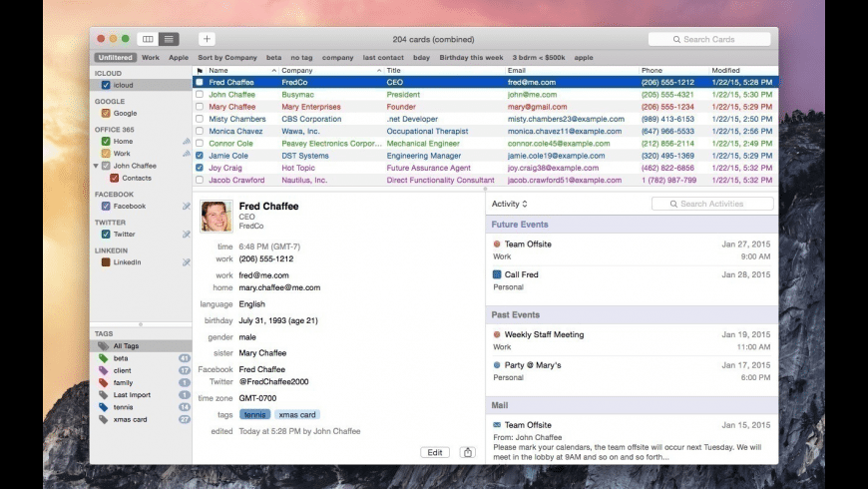The image size is (868, 489).
Task: Click fred@me.com work email link
Action: point(263,275)
